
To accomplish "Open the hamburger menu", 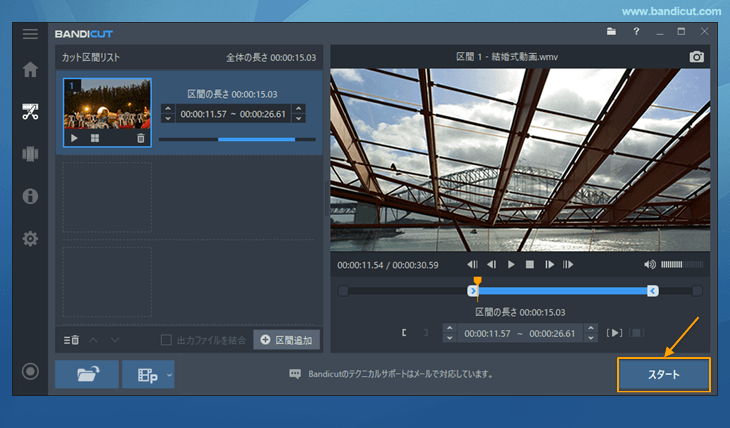I will coord(30,34).
